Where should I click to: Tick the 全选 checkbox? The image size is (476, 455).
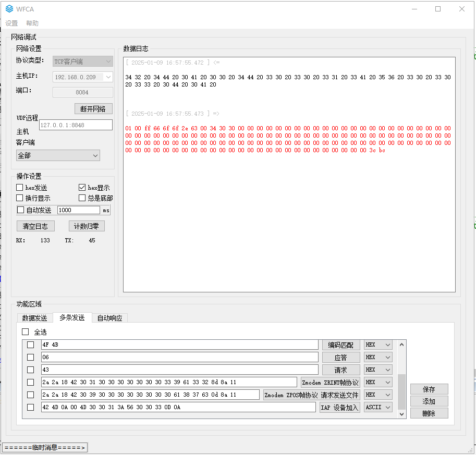26,332
